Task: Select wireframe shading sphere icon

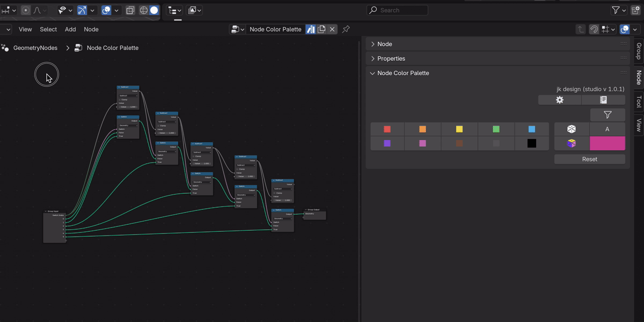Action: [143, 10]
